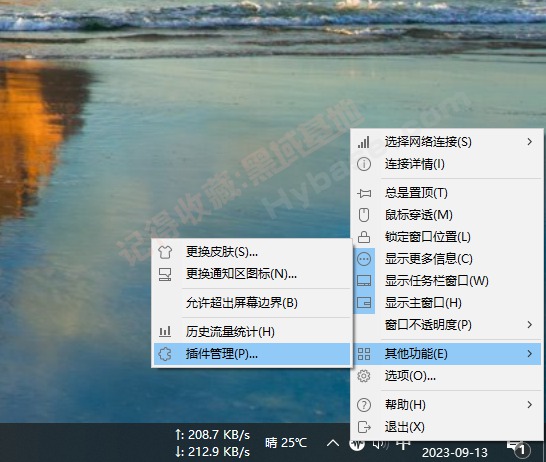Screen dimensions: 546x462
Task: Click the T-shirt icon beside 更换皮肤
Action: coord(165,252)
